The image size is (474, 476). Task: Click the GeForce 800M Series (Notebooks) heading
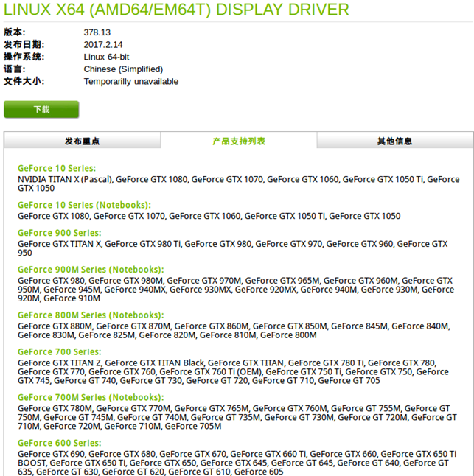coord(91,315)
